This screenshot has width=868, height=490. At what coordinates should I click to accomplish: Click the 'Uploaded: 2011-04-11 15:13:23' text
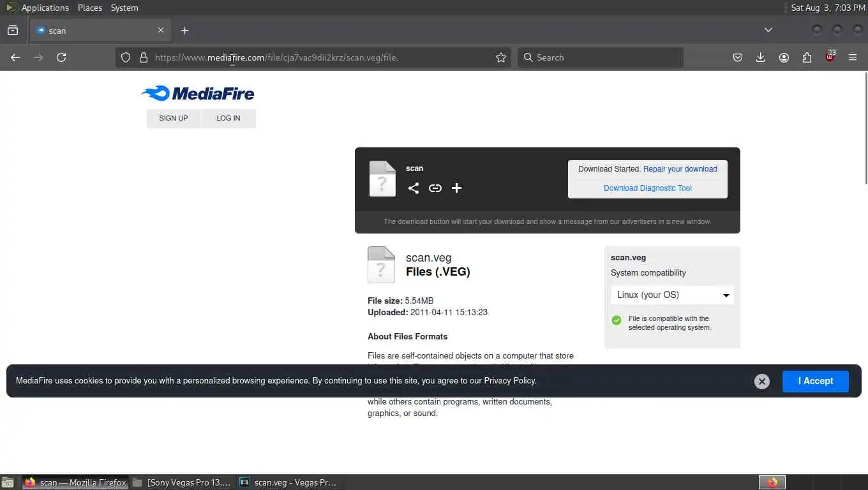pos(428,312)
